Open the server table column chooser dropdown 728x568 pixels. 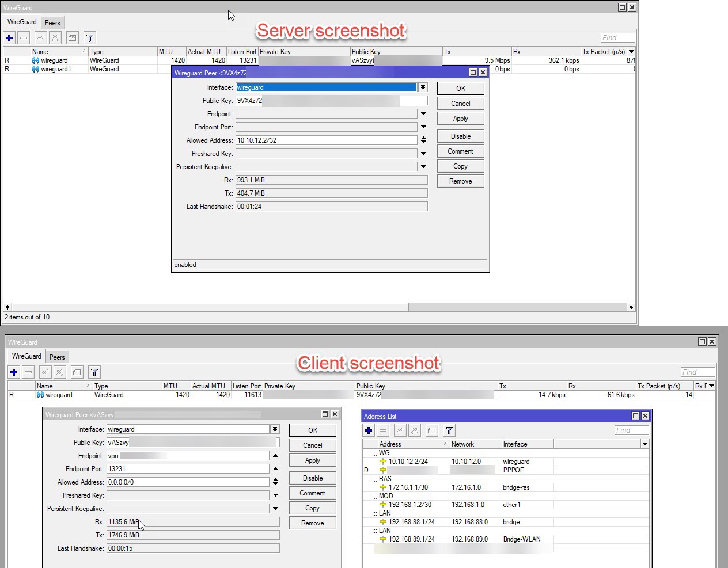coord(631,51)
